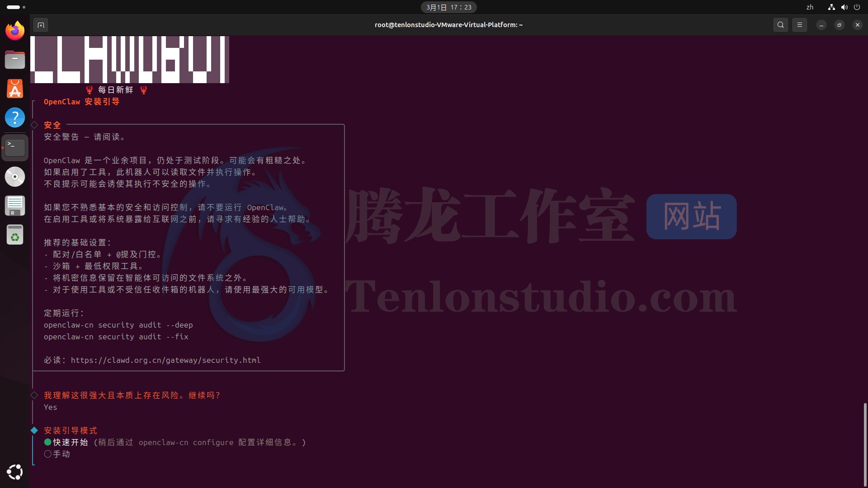Open the zh input language dropdown
The image size is (868, 488).
coord(810,7)
